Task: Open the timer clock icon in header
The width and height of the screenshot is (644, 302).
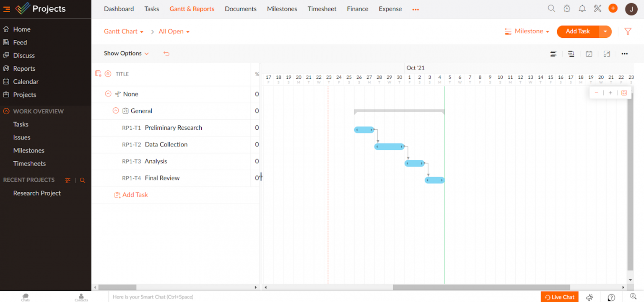Action: coord(567,8)
